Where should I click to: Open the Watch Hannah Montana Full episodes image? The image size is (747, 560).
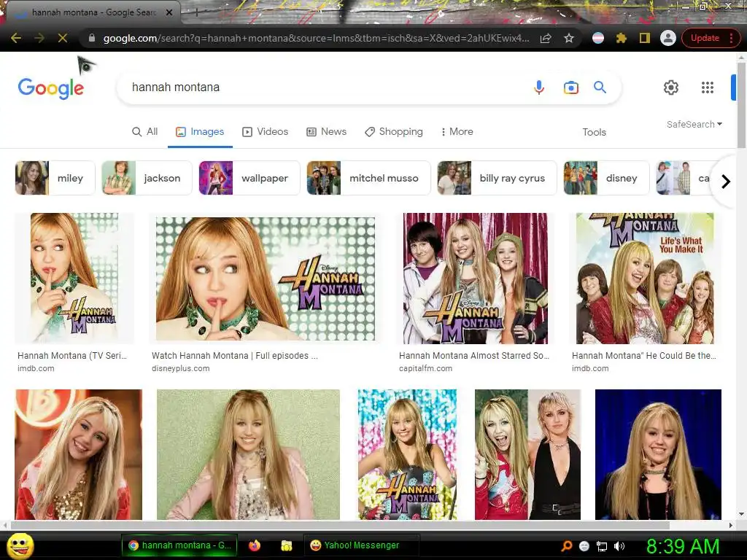click(x=265, y=278)
